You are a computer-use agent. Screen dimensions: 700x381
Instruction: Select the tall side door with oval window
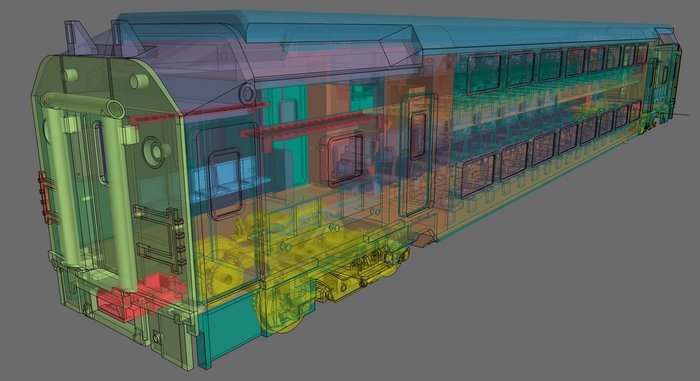[x=418, y=154]
